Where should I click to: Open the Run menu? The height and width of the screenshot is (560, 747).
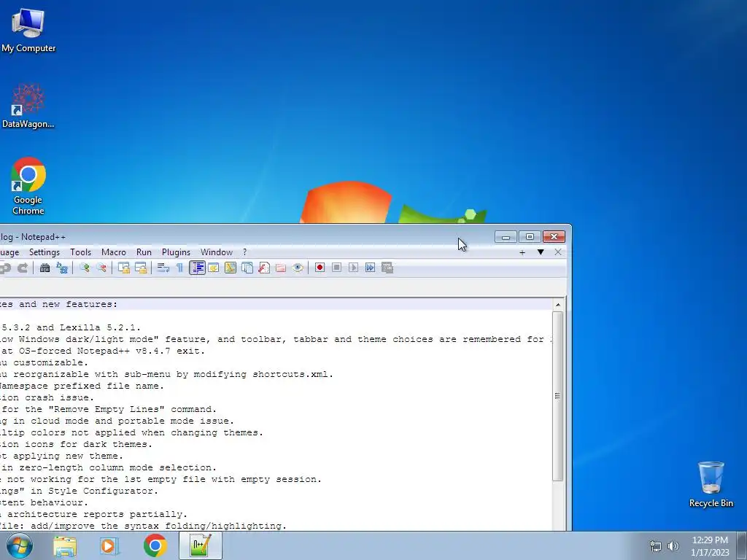(x=144, y=252)
